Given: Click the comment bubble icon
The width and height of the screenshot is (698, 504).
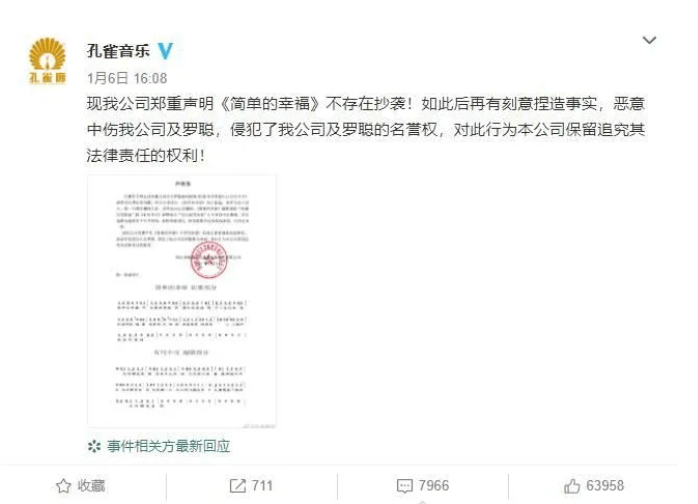Looking at the screenshot, I should [x=405, y=486].
